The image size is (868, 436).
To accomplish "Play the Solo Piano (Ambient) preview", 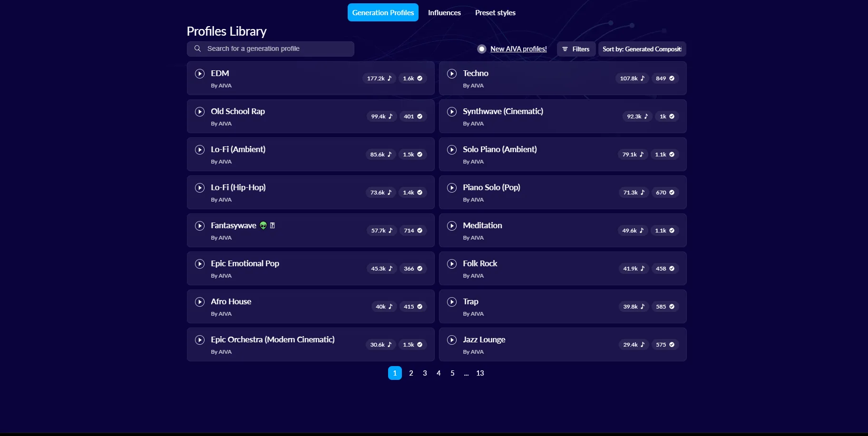I will point(452,150).
